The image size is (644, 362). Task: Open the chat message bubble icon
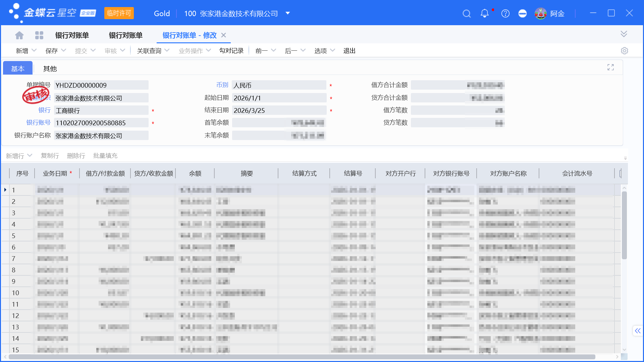pyautogui.click(x=522, y=13)
